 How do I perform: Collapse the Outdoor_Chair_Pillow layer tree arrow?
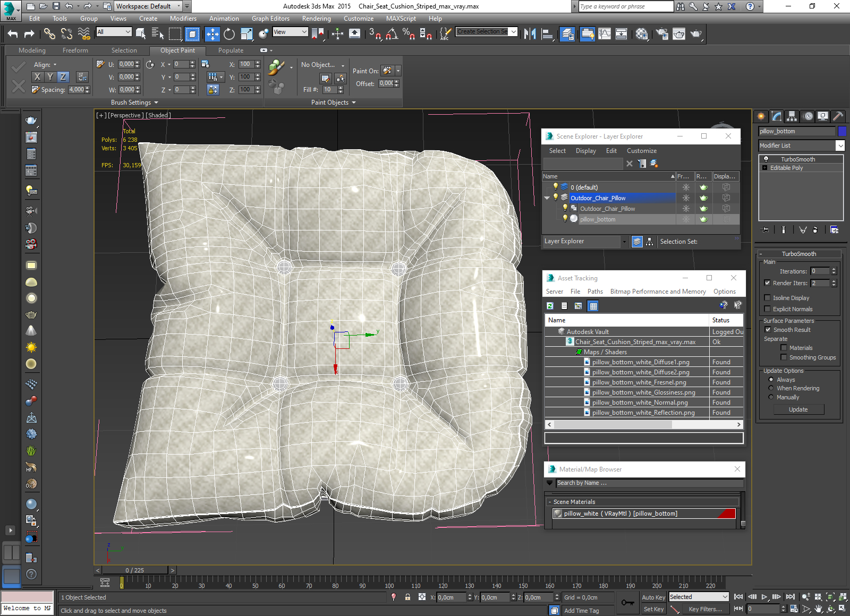pyautogui.click(x=547, y=198)
